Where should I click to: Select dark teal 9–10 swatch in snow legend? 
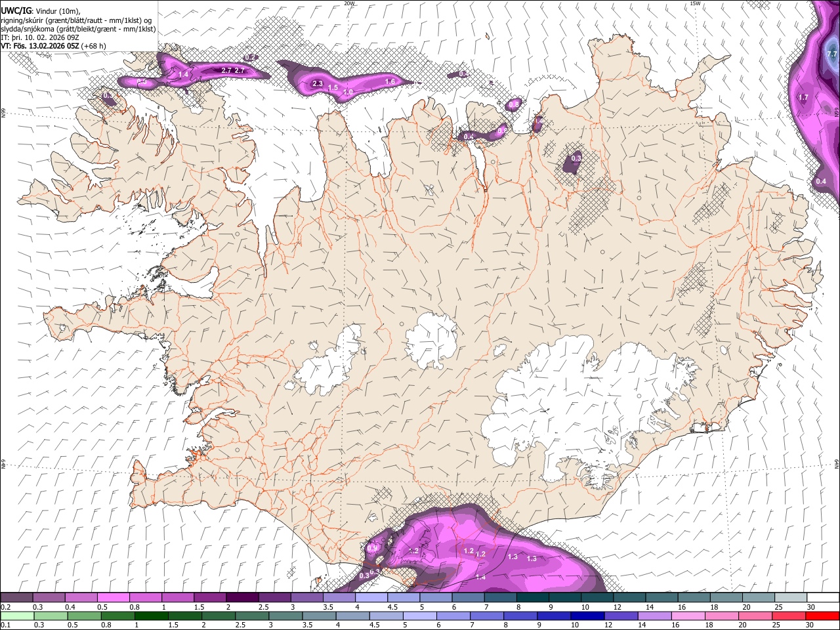(566, 598)
